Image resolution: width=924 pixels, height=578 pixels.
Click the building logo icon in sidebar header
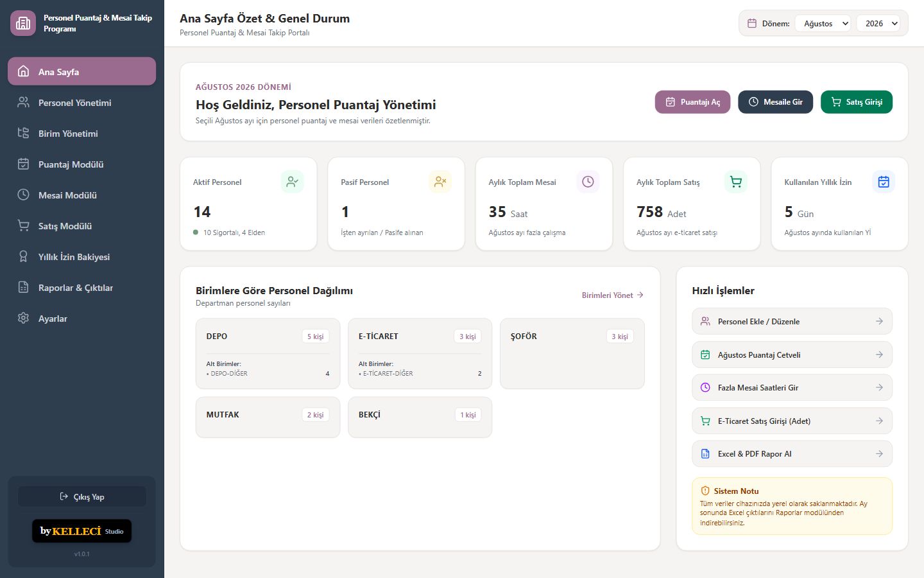coord(23,23)
